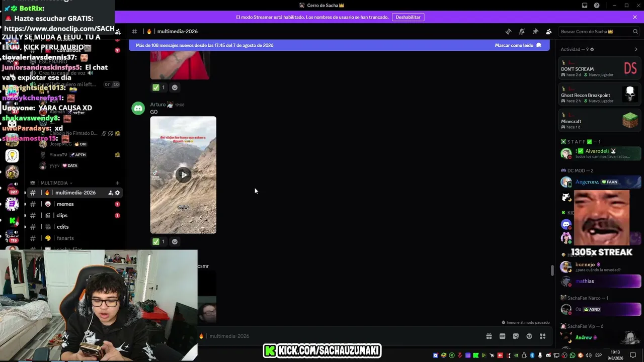Add reaction under the mountain video
This screenshot has height=362, width=644.
[175, 241]
